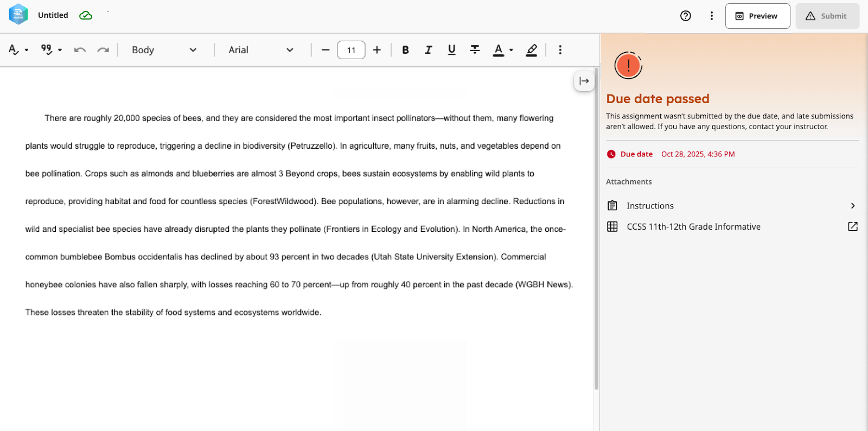Expand the spell check dropdown arrow
This screenshot has height=431, width=868.
point(27,50)
